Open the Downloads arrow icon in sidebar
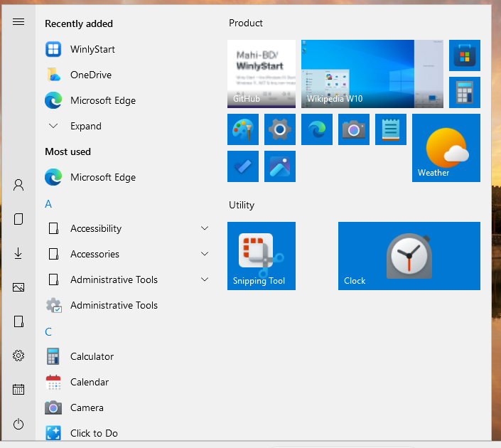Viewport: 501px width, 448px height. pos(18,253)
